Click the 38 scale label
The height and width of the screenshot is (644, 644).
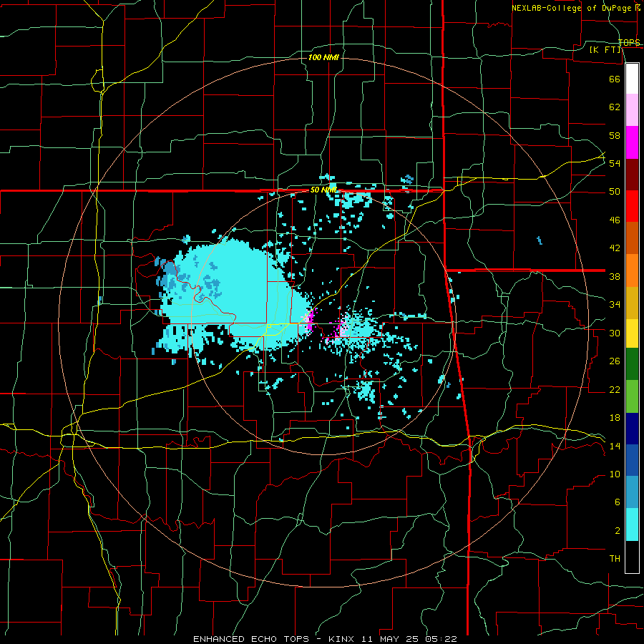[x=615, y=276]
